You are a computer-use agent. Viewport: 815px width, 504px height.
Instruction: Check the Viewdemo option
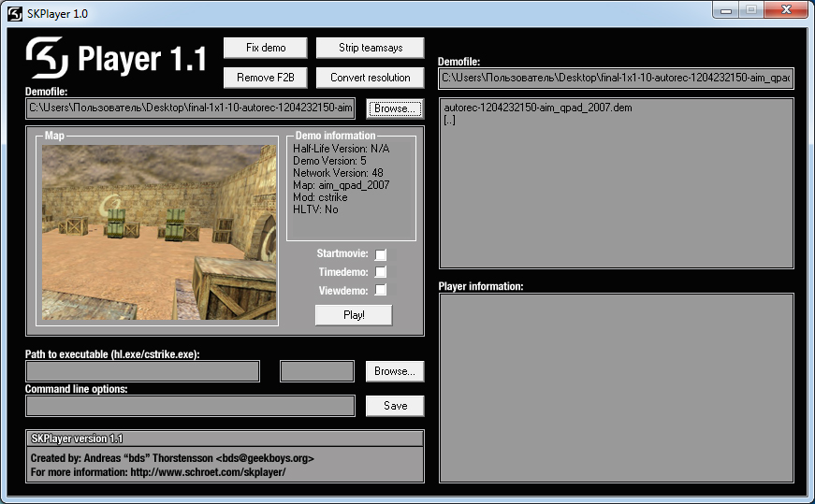tap(381, 290)
